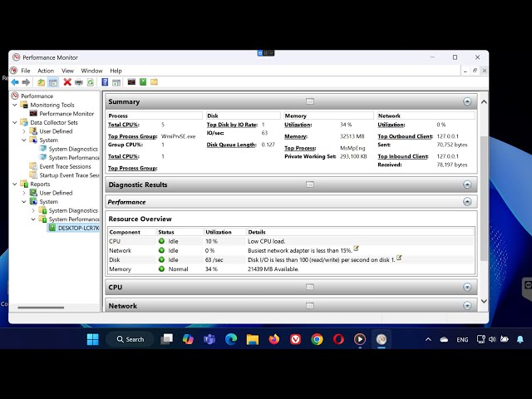Expand System Diagnostics arrow under Reports
Viewport: 532px width, 399px height.
(x=33, y=210)
